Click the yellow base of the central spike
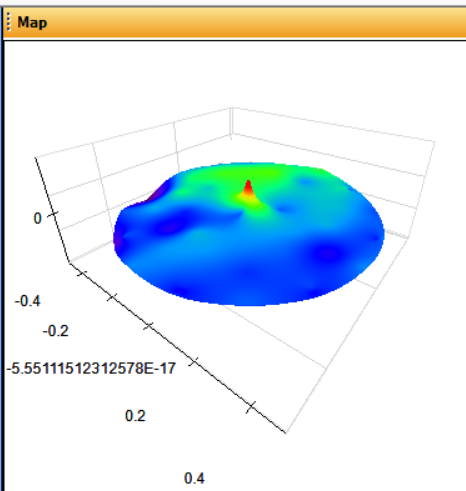This screenshot has height=491, width=466. [x=248, y=197]
